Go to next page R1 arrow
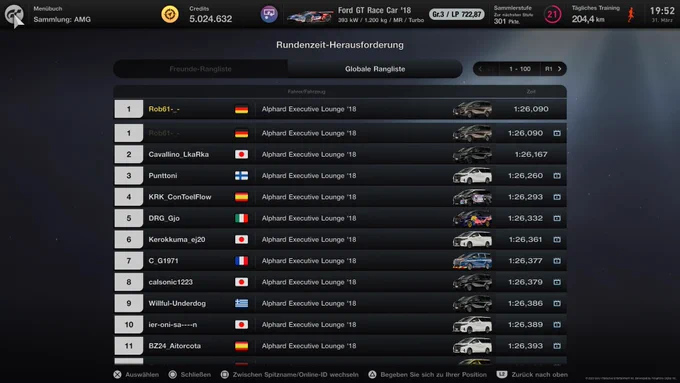680x383 pixels. click(x=553, y=69)
